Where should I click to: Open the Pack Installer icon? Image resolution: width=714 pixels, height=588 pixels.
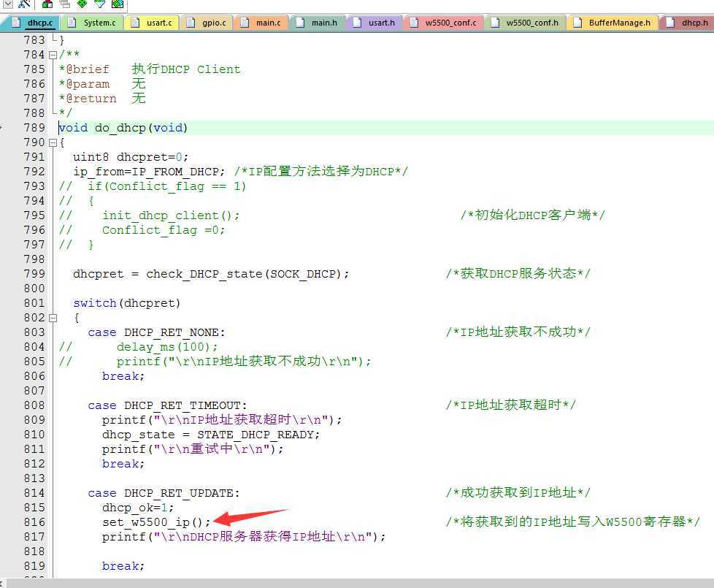point(118,4)
